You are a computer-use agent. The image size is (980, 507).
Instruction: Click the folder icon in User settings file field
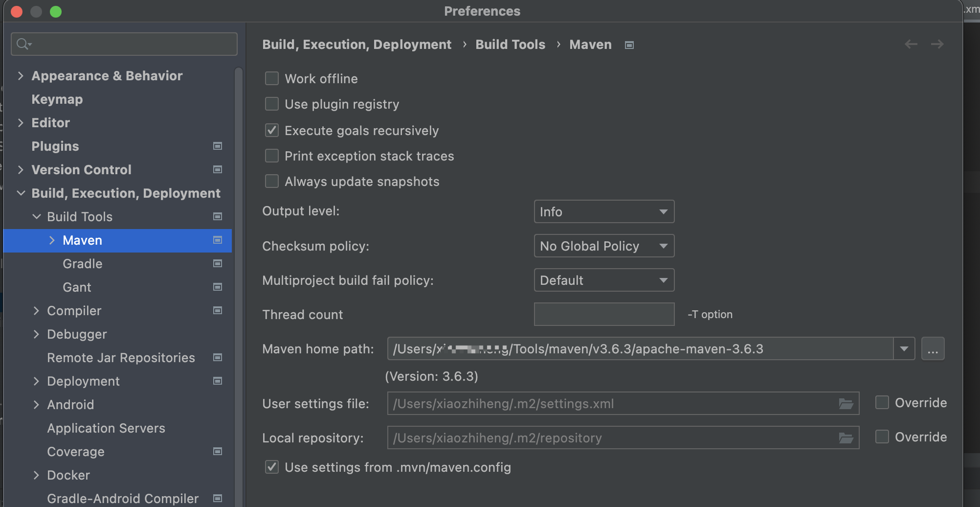pos(846,404)
